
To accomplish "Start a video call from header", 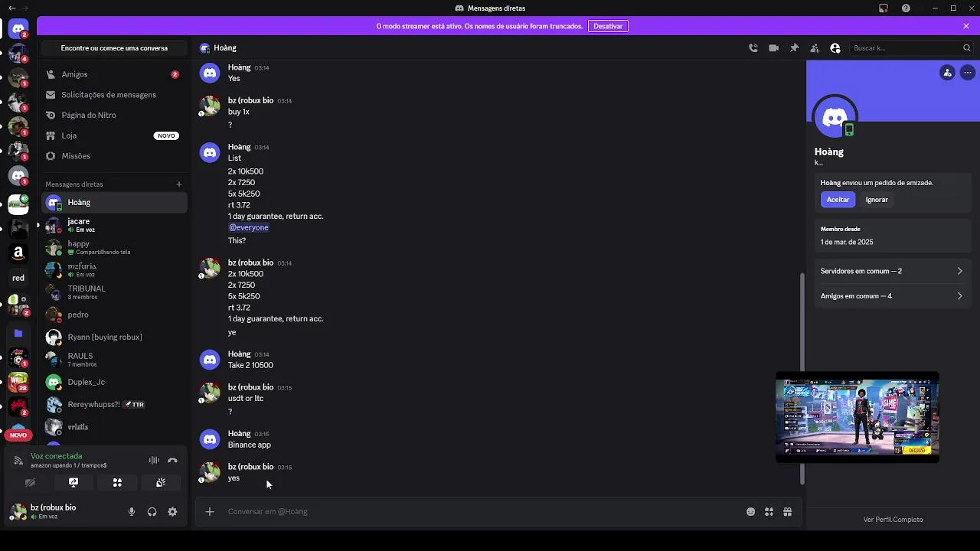I will [x=774, y=48].
